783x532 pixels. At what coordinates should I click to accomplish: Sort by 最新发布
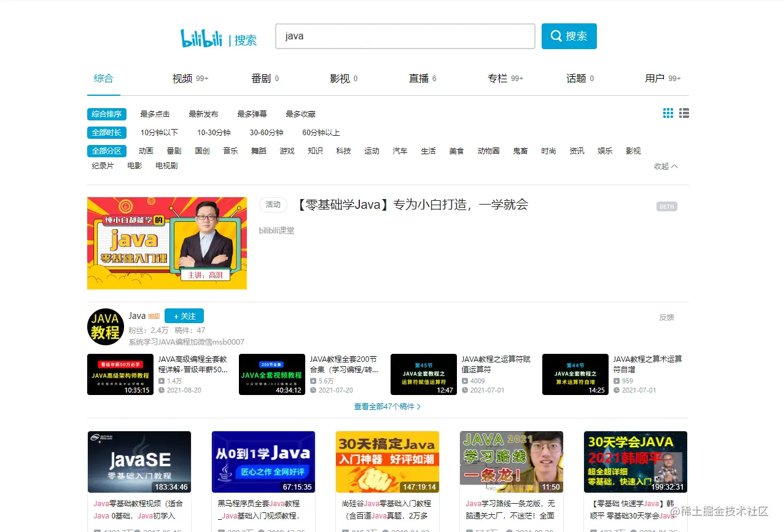(203, 114)
